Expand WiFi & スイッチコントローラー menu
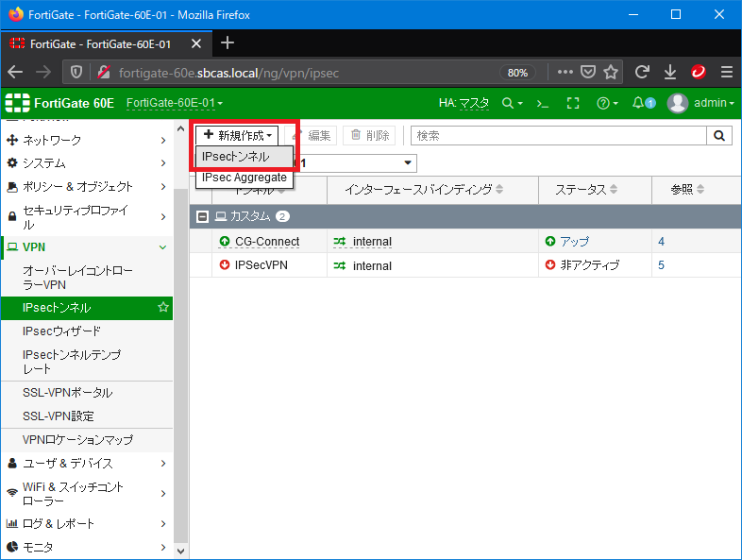 point(87,494)
